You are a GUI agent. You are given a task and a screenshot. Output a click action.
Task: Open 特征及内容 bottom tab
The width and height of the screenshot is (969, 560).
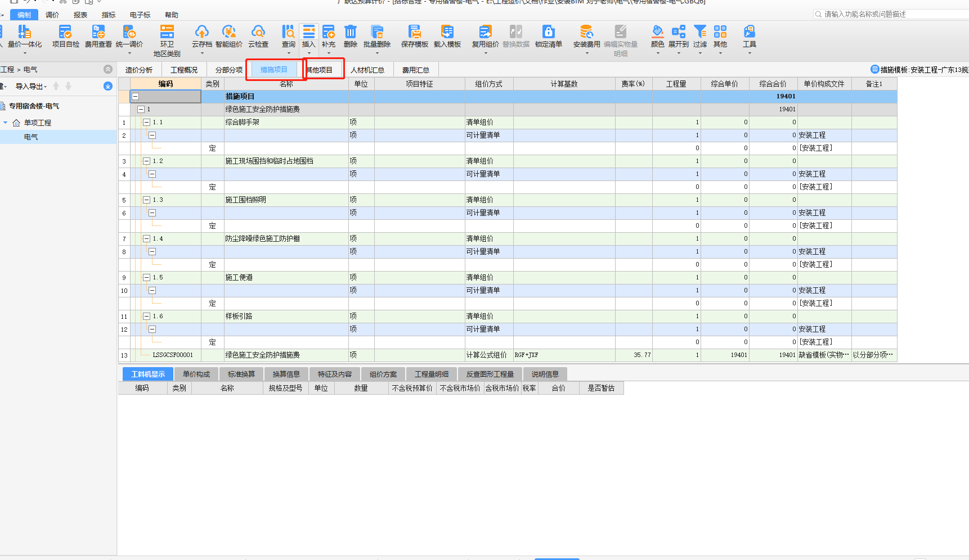pyautogui.click(x=335, y=374)
